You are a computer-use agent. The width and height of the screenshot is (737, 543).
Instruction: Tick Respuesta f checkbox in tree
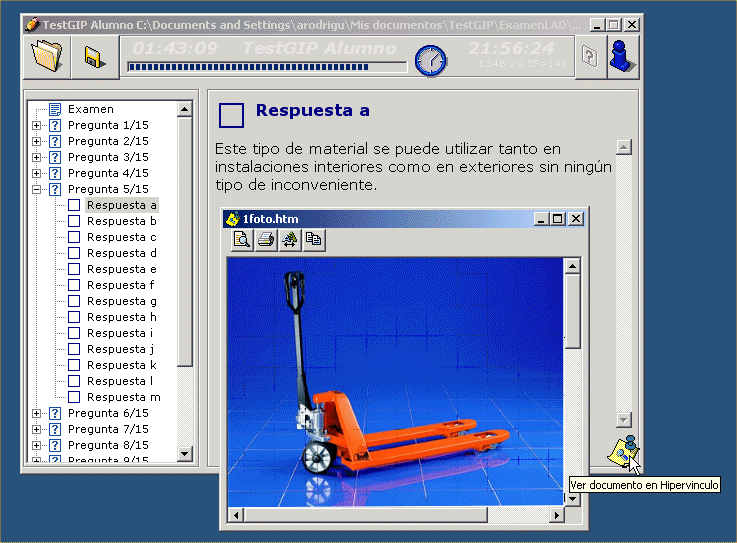(74, 285)
